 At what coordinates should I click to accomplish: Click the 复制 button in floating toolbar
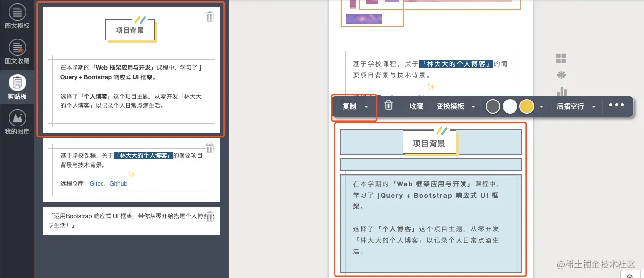349,106
